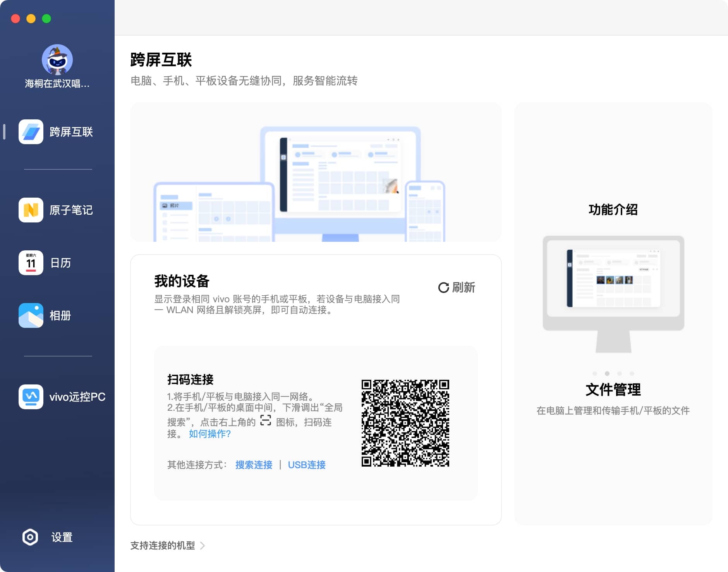This screenshot has height=572, width=728.
Task: Click the 其他连接方式 label
Action: 197,465
